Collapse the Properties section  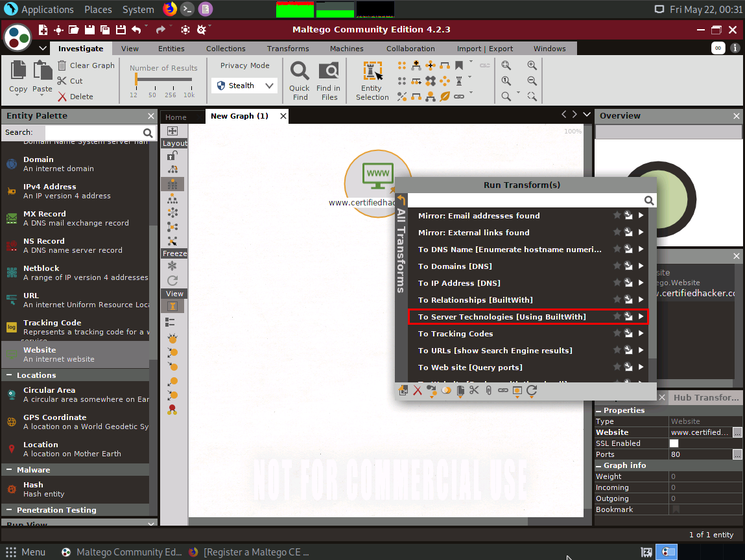(x=598, y=410)
